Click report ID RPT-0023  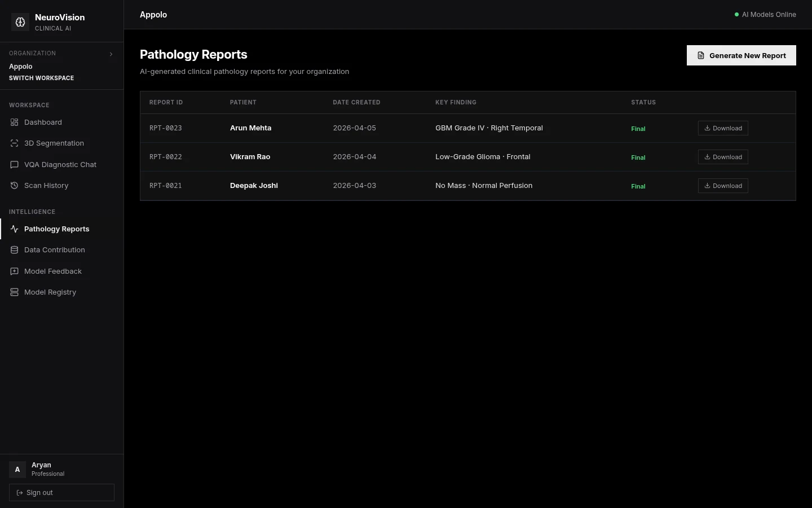click(166, 128)
